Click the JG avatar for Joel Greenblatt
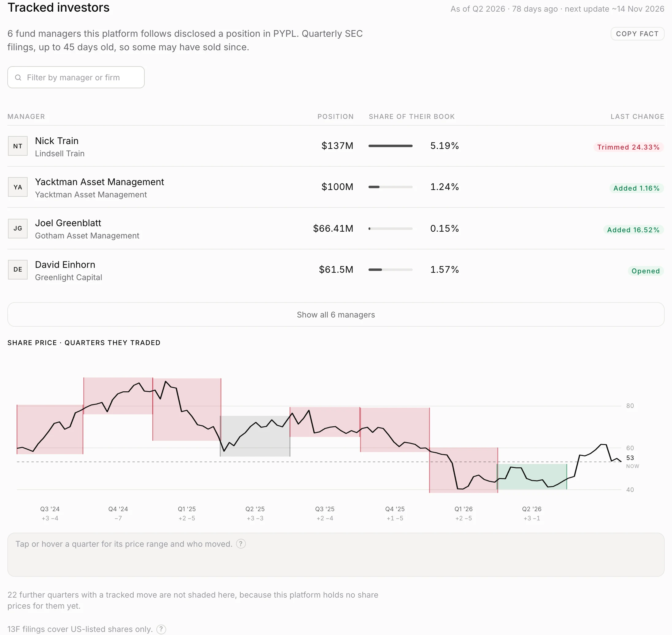The width and height of the screenshot is (672, 635). (x=17, y=229)
